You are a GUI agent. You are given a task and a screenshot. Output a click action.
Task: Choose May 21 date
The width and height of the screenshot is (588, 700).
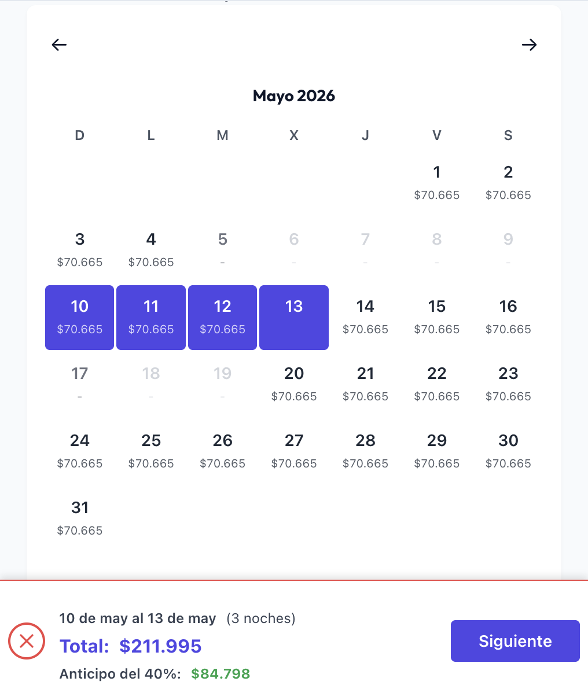coord(365,384)
